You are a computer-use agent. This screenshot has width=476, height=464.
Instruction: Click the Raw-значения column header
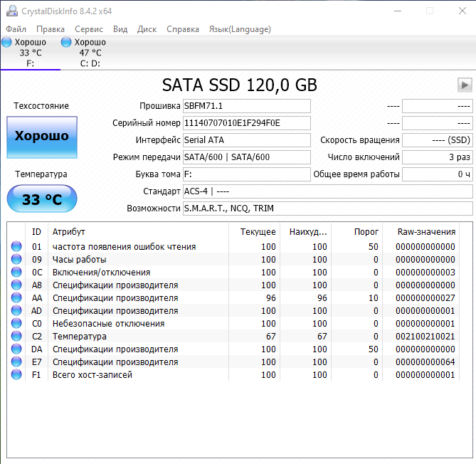click(421, 232)
